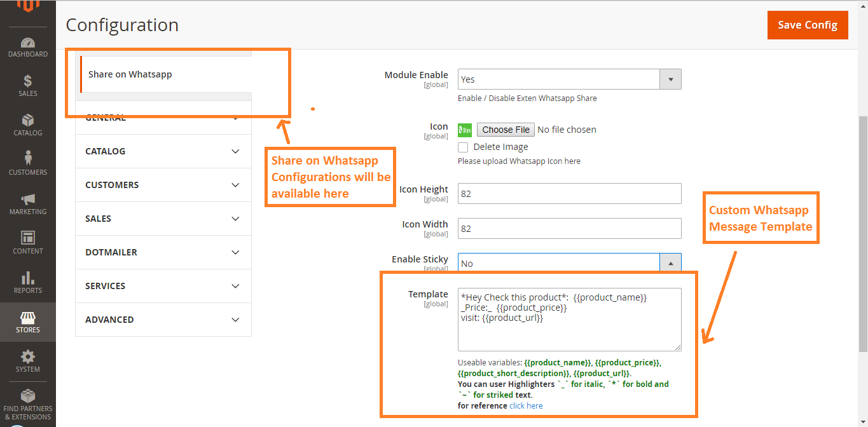Follow the 'click here' reference link
Image resolution: width=868 pixels, height=427 pixels.
coord(526,405)
